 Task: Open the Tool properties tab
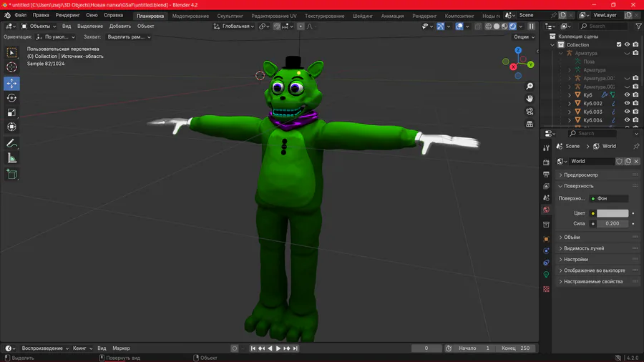pos(546,148)
